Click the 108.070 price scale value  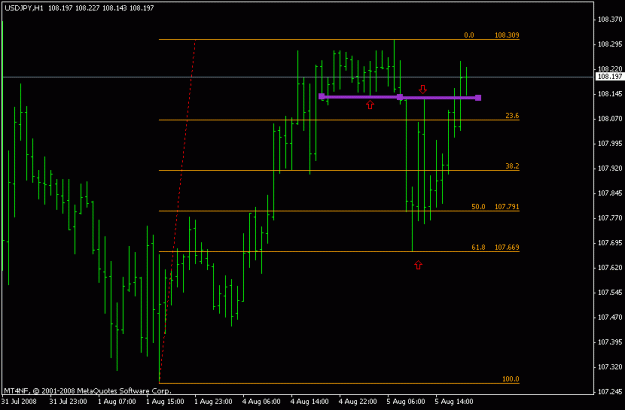point(610,119)
